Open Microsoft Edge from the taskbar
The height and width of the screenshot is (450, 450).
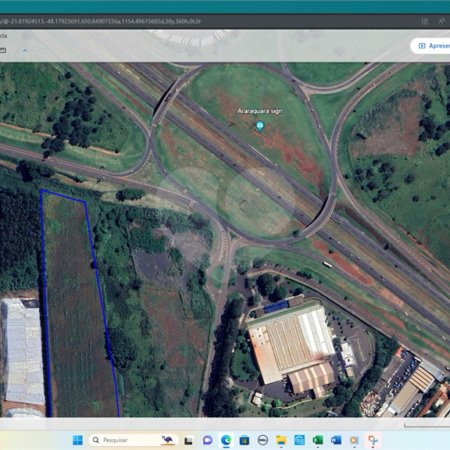tap(226, 440)
